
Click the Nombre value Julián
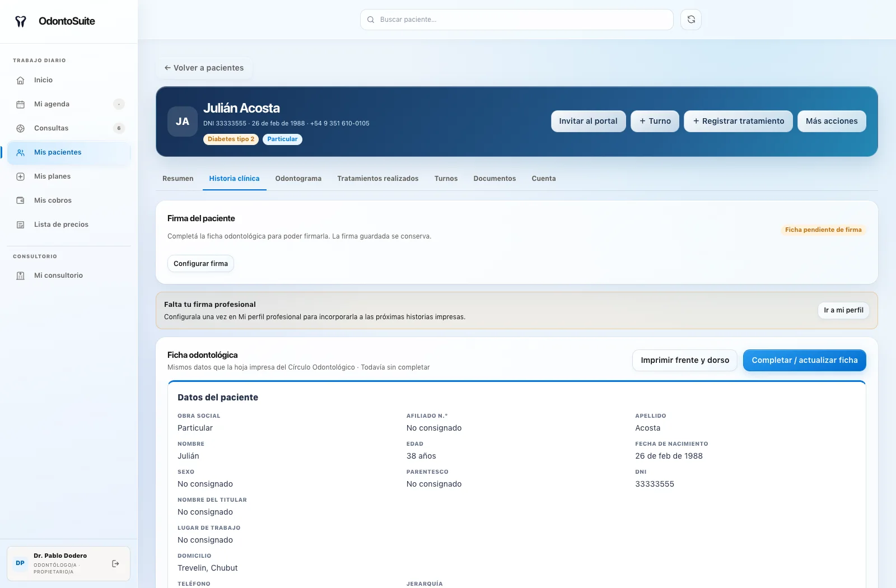pyautogui.click(x=188, y=456)
